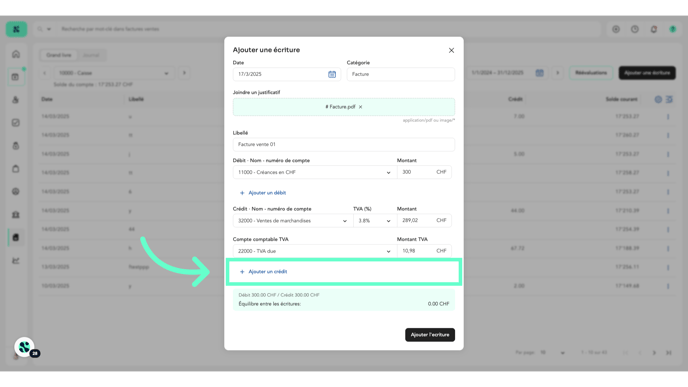The width and height of the screenshot is (688, 387).
Task: Click Réévaluations button
Action: (x=591, y=73)
